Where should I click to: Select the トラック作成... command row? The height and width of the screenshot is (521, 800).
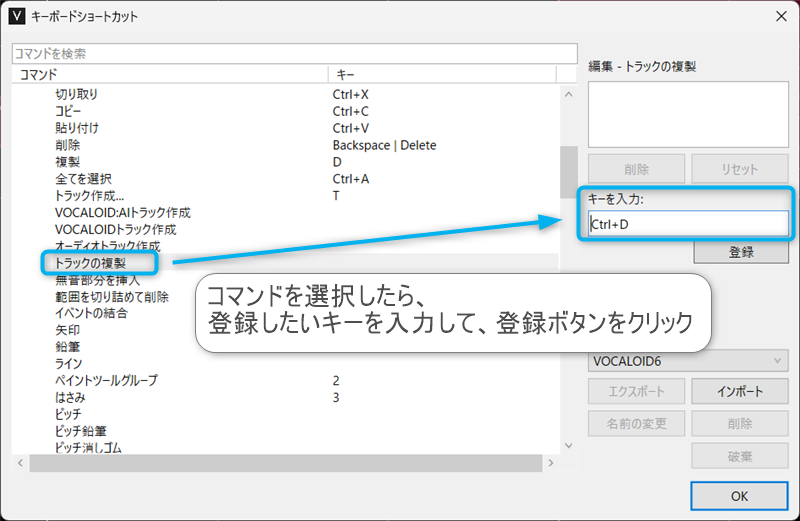(x=285, y=195)
